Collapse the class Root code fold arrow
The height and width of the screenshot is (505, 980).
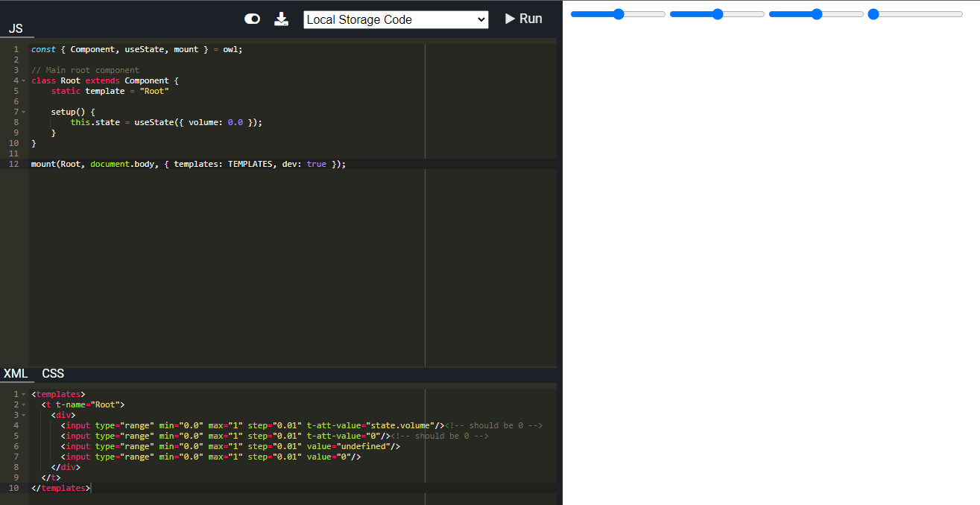[22, 80]
